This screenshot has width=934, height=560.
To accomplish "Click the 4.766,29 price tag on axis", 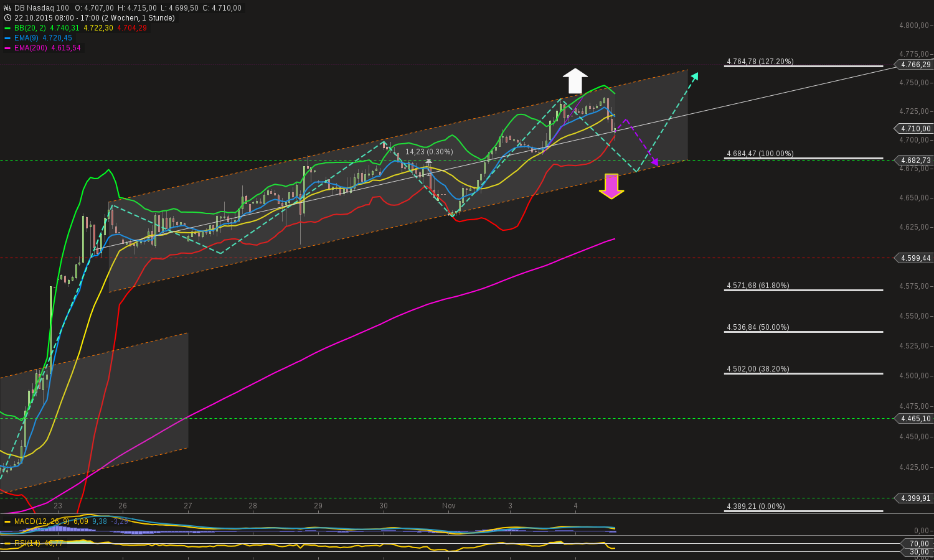I will tap(914, 65).
